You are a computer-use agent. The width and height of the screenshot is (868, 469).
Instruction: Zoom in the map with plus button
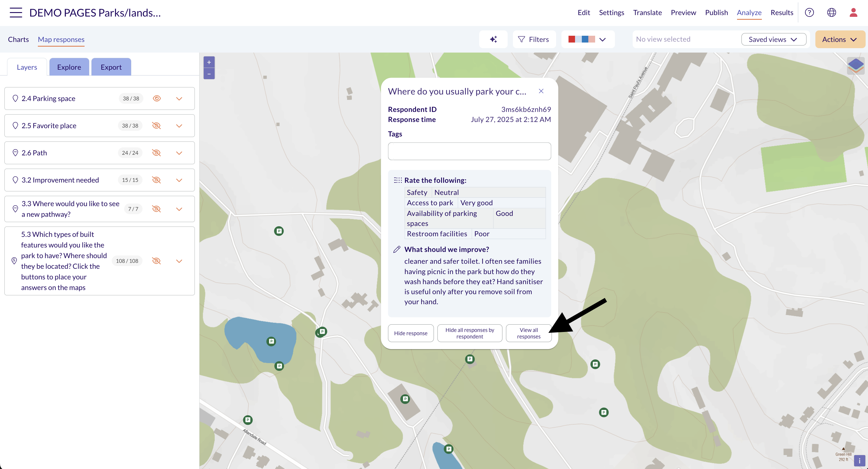coord(209,62)
